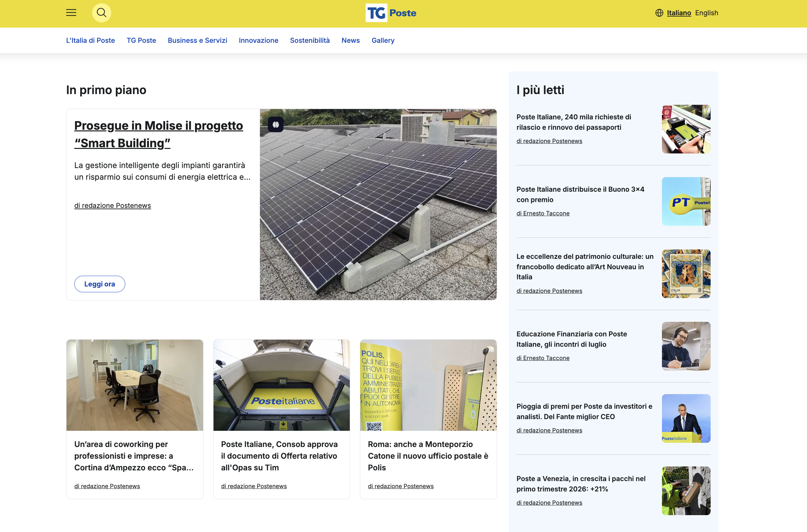Open the Art Nouveau francobollo article
The height and width of the screenshot is (532, 807).
[x=585, y=267]
